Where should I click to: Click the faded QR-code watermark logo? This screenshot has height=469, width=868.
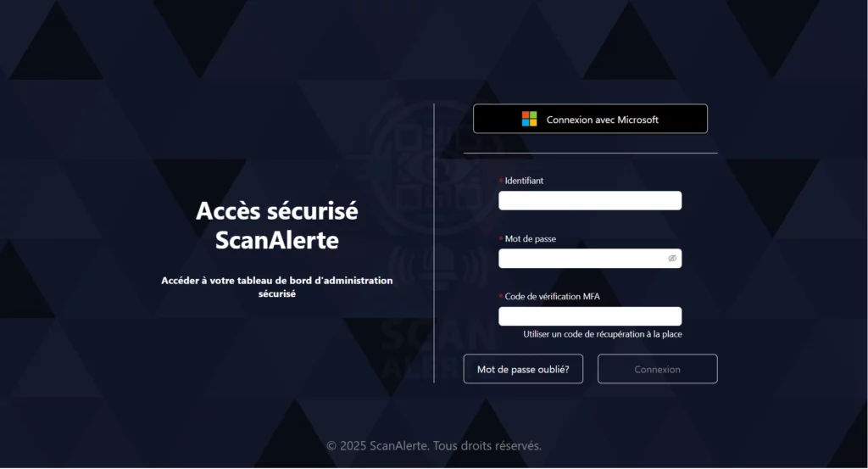(x=435, y=166)
